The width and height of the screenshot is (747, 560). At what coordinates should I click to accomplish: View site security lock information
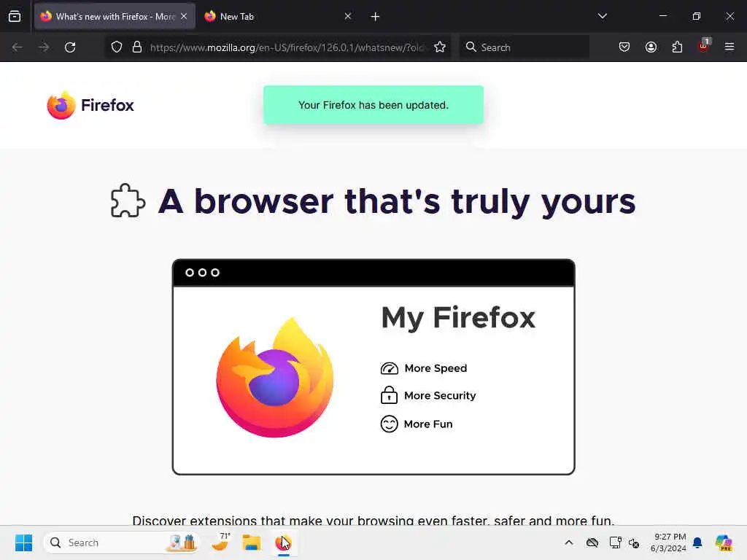click(x=137, y=47)
